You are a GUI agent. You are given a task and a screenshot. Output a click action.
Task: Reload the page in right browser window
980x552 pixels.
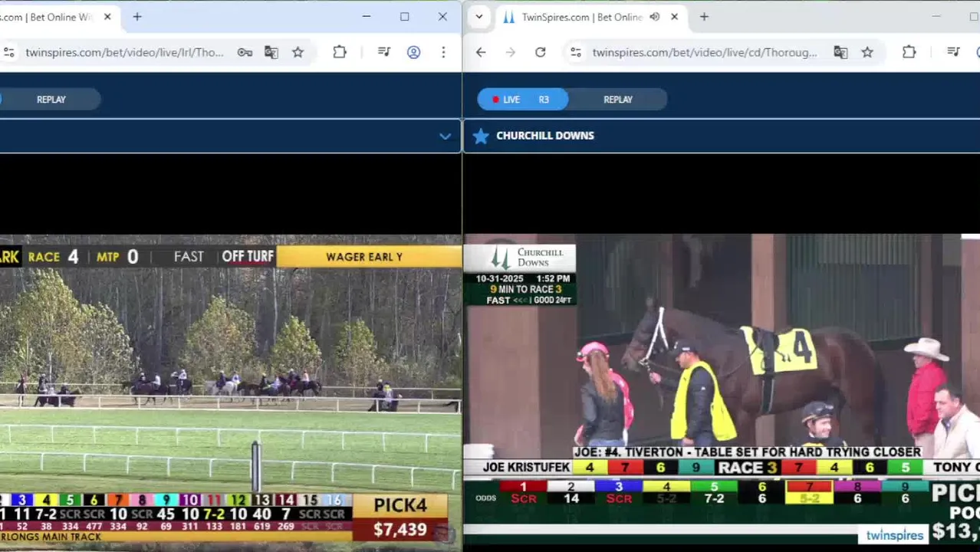point(541,52)
